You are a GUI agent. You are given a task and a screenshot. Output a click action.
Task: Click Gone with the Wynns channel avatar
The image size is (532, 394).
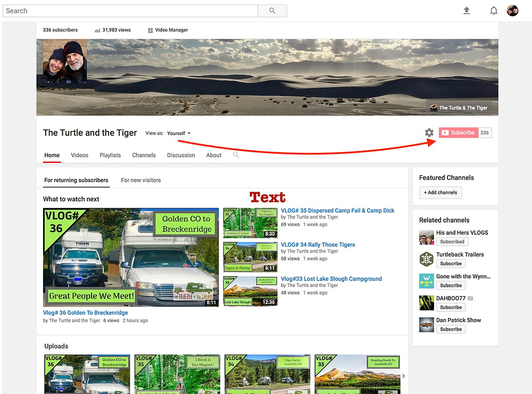click(x=427, y=281)
